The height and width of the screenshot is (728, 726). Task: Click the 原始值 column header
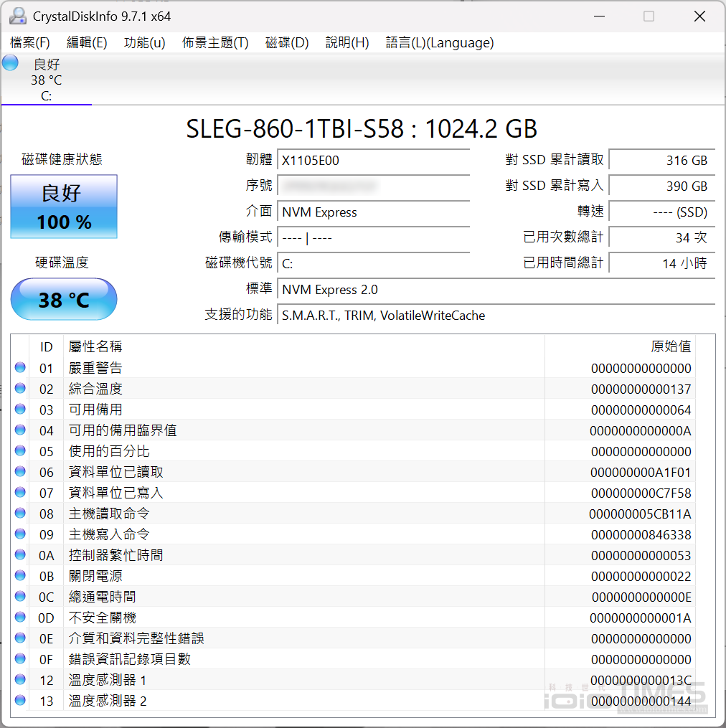[x=620, y=347]
